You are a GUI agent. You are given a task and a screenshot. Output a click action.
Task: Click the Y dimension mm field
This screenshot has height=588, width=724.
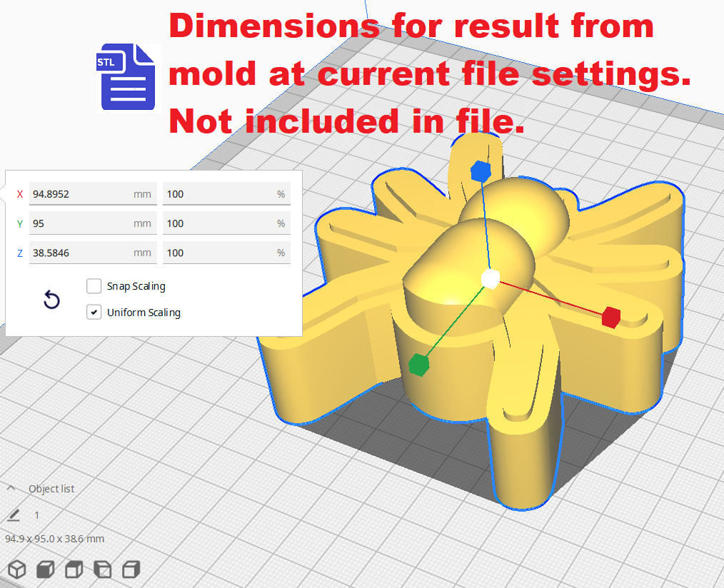79,223
